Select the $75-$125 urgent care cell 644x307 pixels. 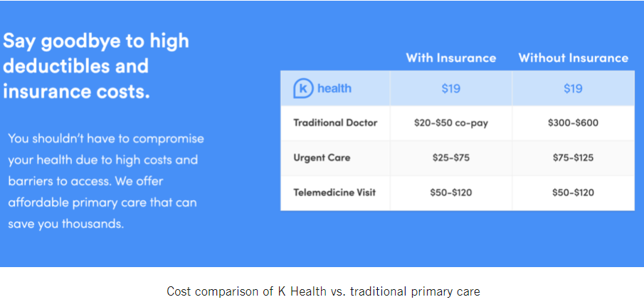[574, 158]
